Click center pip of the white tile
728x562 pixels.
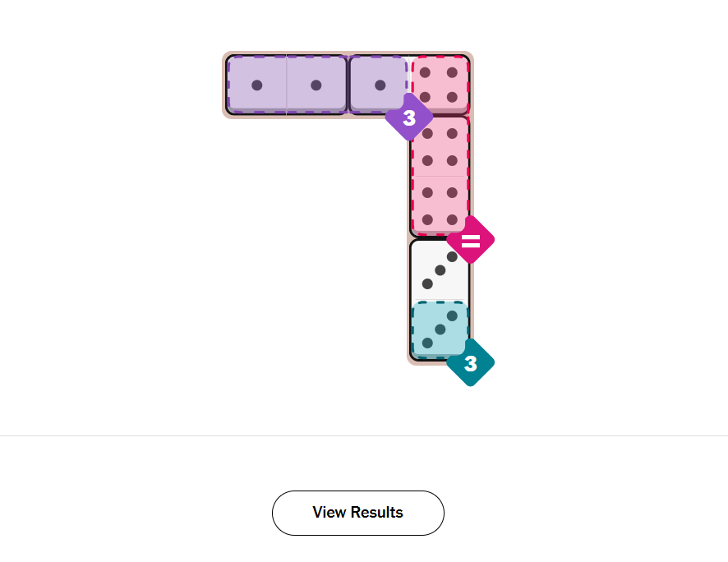(x=440, y=269)
